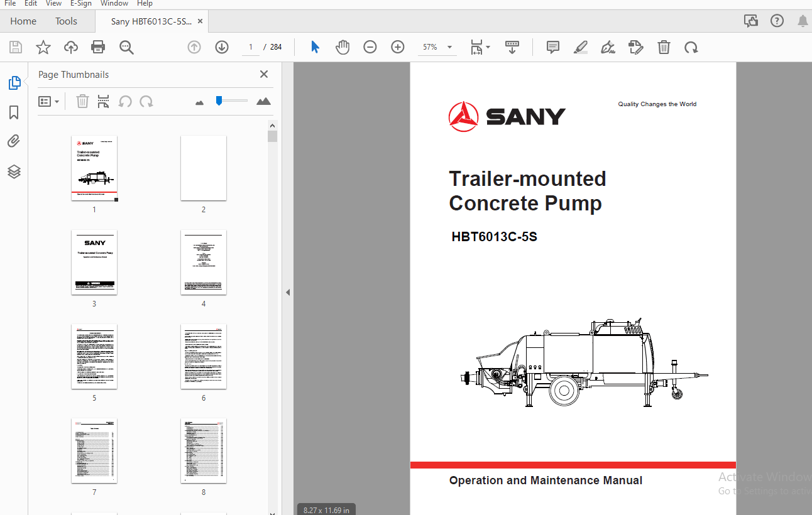Select page 5 thumbnail
812x515 pixels.
click(94, 357)
